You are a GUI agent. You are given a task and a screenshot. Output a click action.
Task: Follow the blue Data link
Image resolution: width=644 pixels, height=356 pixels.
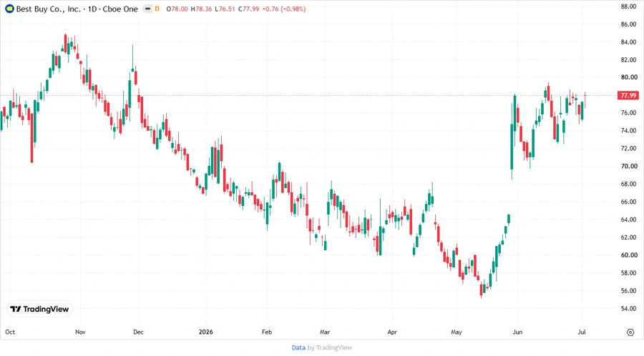tap(298, 348)
